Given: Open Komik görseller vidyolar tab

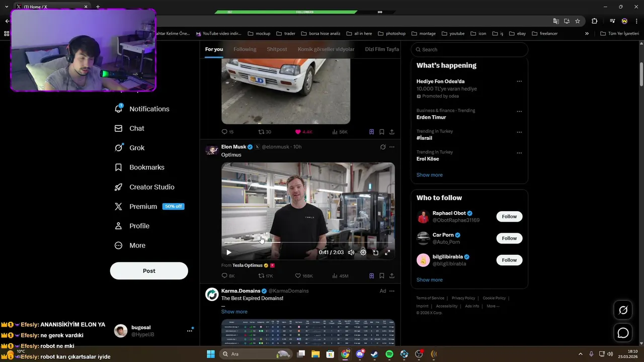Looking at the screenshot, I should (326, 49).
